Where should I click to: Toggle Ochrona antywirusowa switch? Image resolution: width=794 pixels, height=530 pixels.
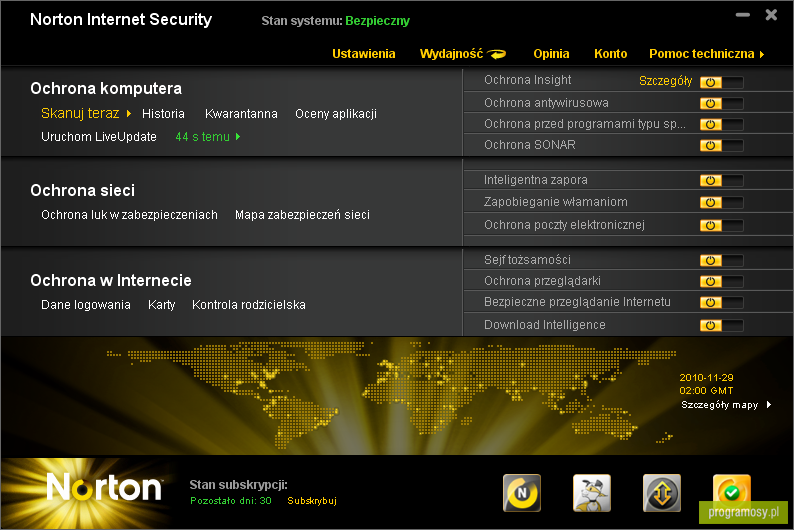tap(722, 103)
